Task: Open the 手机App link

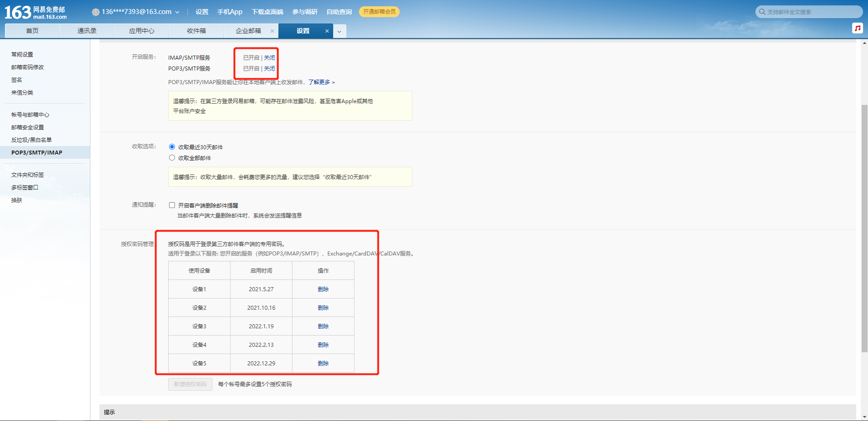Action: pyautogui.click(x=230, y=12)
